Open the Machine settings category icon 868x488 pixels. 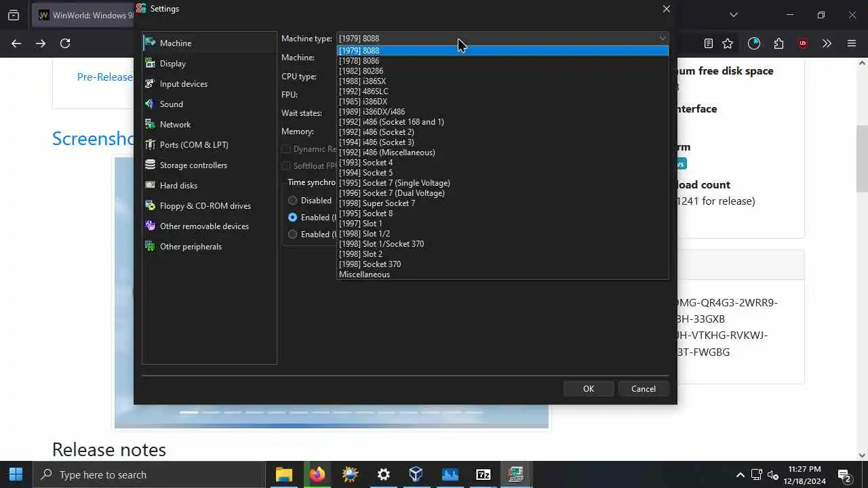pyautogui.click(x=150, y=43)
